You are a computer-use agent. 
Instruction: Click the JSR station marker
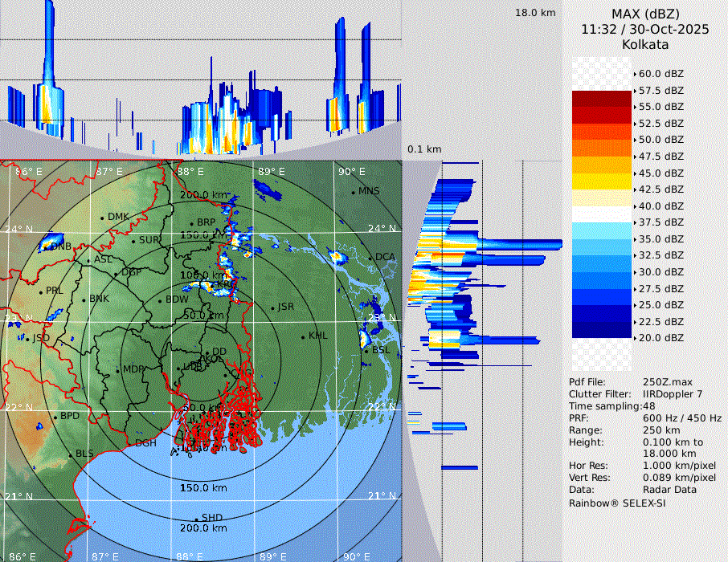pos(272,307)
